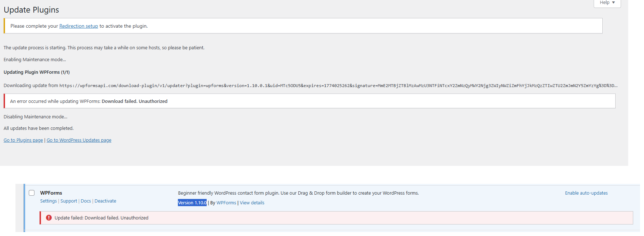Open WPForms Settings link

point(49,201)
